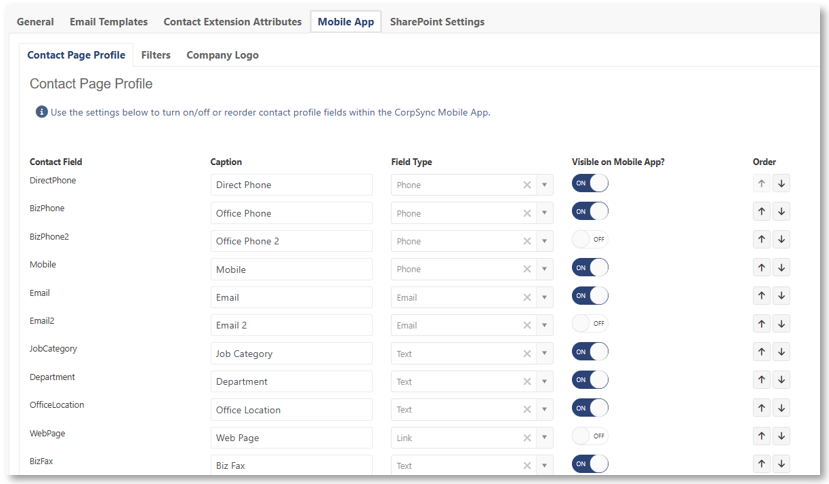
Task: Open Field Type dropdown for Email
Action: coord(545,297)
